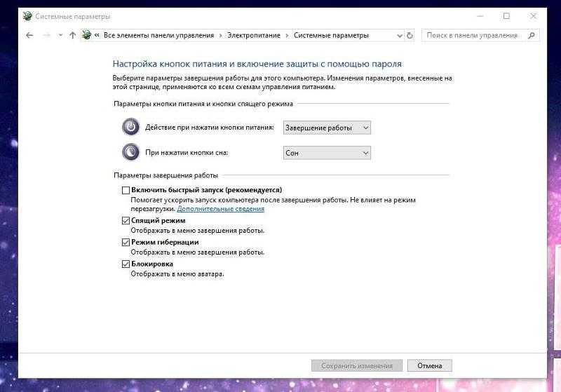561x392 pixels.
Task: Click heading 'Настройка кнопок питания и включение защиты'
Action: click(x=257, y=64)
